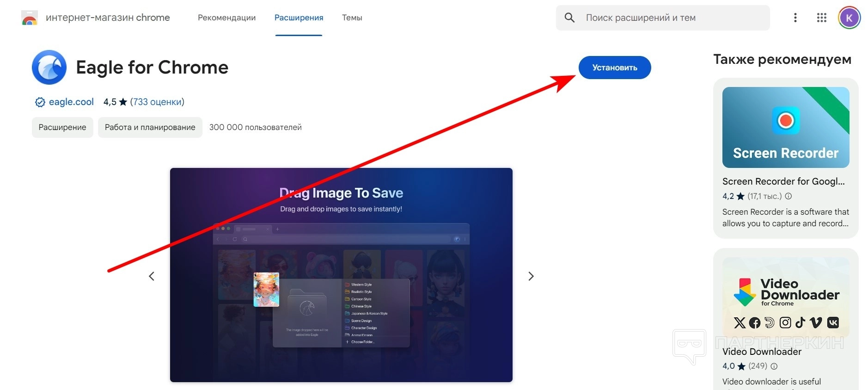Open the Drag Image To Save screenshot

[341, 275]
